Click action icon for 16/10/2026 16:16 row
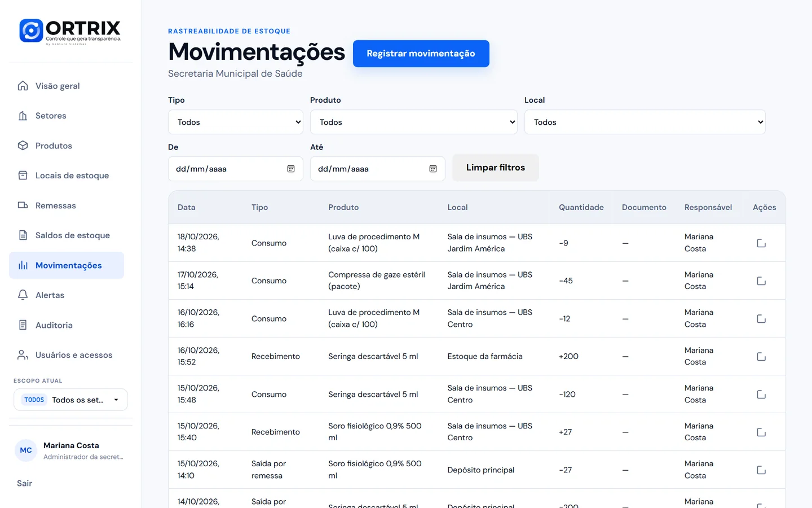 click(x=761, y=319)
